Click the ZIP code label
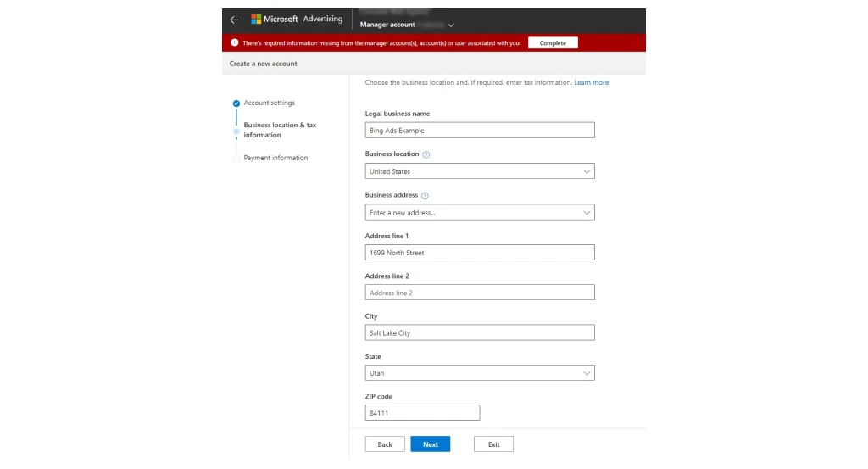This screenshot has width=868, height=469. tap(379, 396)
